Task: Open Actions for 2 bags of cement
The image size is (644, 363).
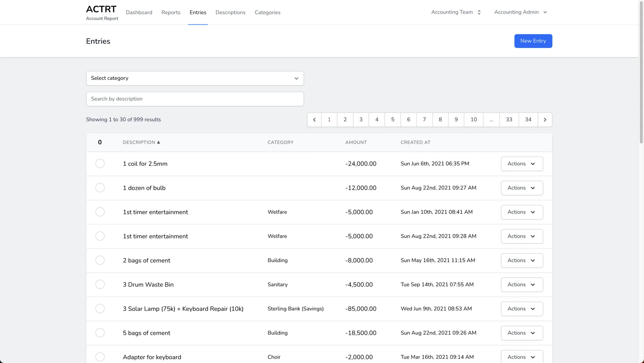Action: [522, 261]
